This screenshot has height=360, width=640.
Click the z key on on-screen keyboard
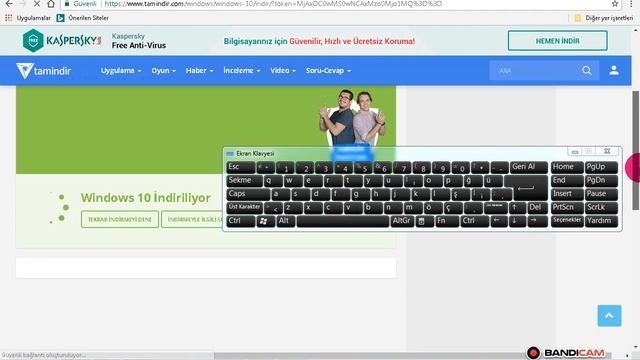(293, 207)
